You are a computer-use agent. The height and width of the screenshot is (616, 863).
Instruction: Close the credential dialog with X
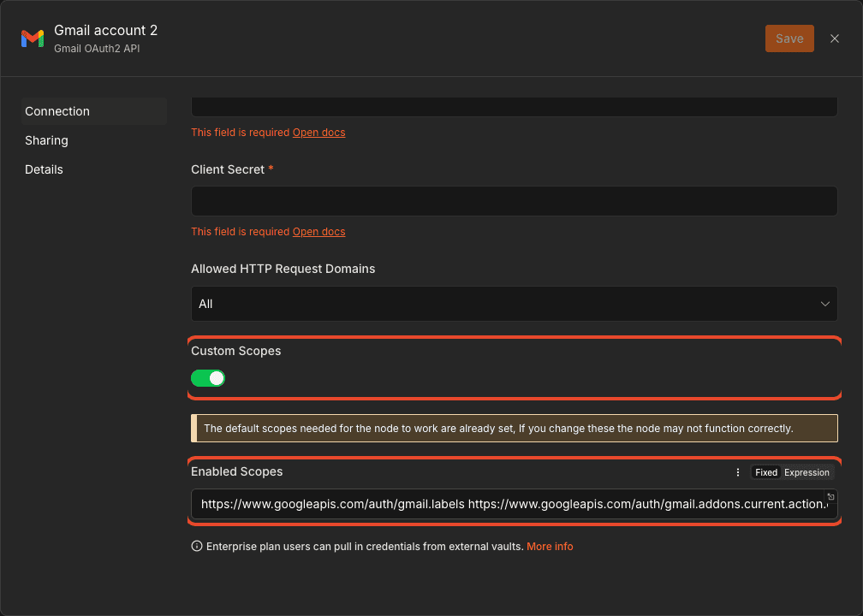[x=835, y=38]
